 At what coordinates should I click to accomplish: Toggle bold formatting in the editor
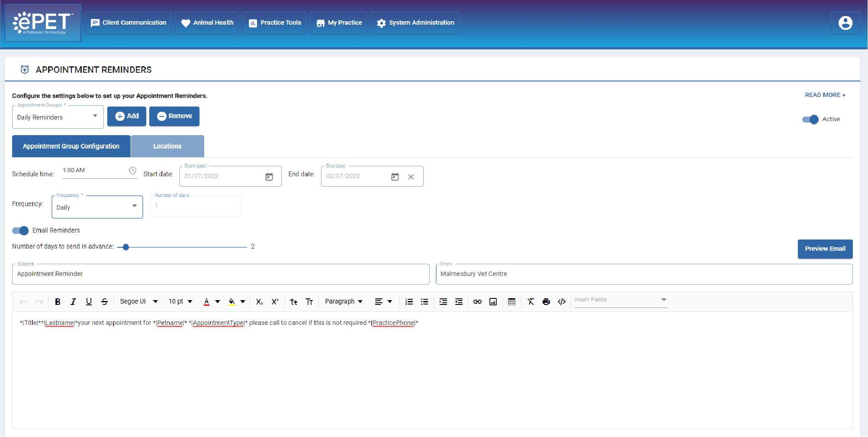coord(58,302)
